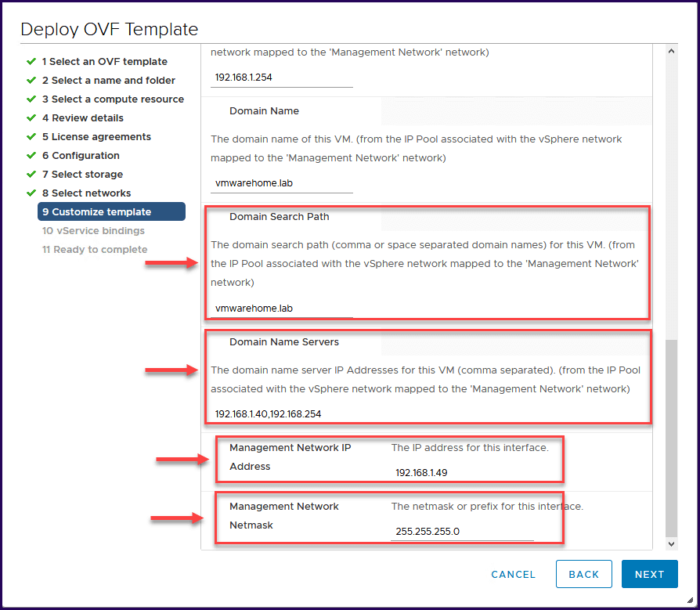Jump to step 6 Configuration
700x610 pixels.
[x=81, y=155]
